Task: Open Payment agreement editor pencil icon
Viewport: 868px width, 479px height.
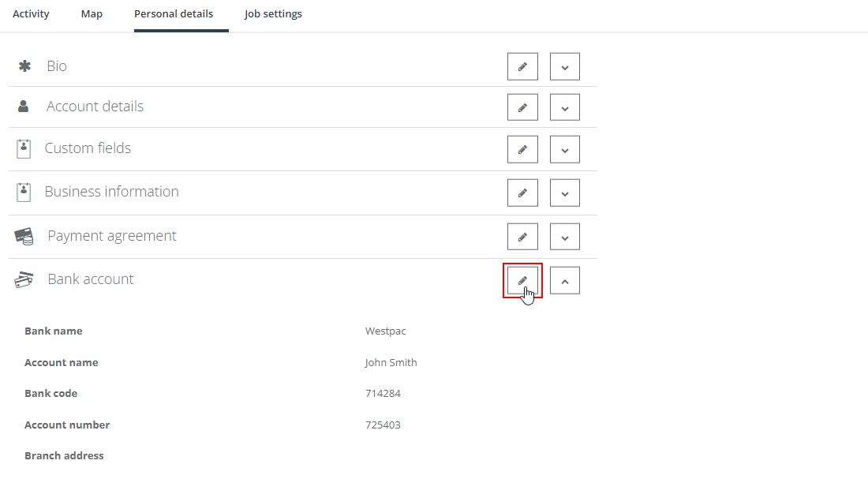Action: [x=522, y=237]
